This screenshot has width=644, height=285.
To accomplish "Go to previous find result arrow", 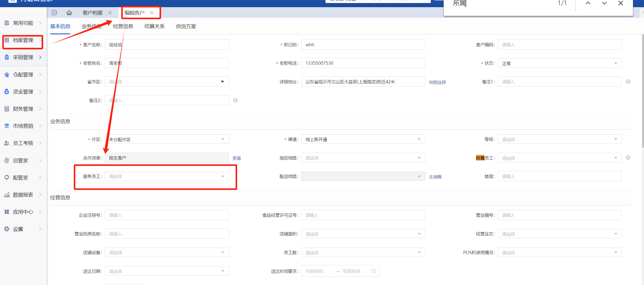I will click(588, 3).
